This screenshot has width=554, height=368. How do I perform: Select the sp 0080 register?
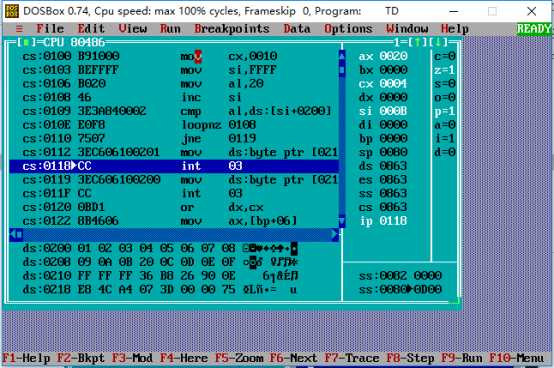tap(383, 152)
